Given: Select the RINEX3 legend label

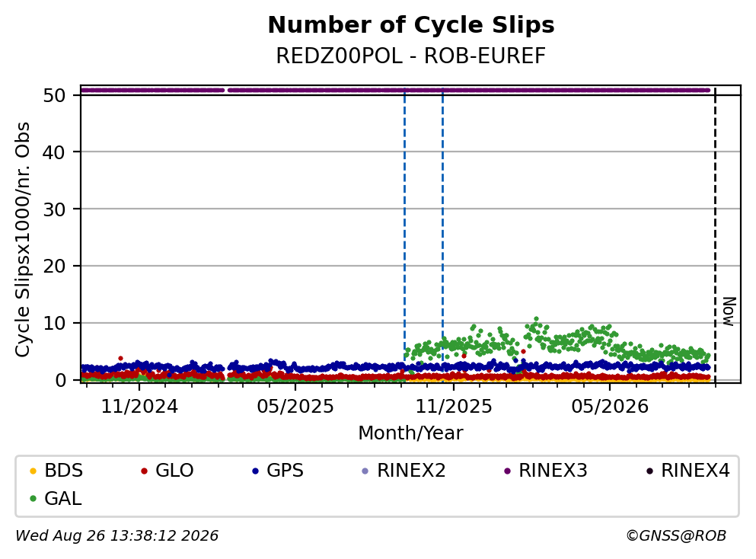Looking at the screenshot, I should click(553, 471).
